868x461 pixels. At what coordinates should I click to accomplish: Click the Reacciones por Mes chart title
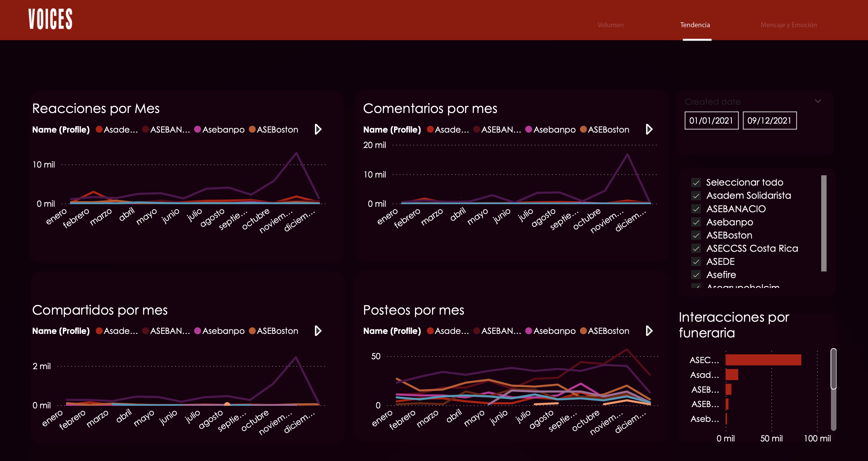click(x=96, y=109)
